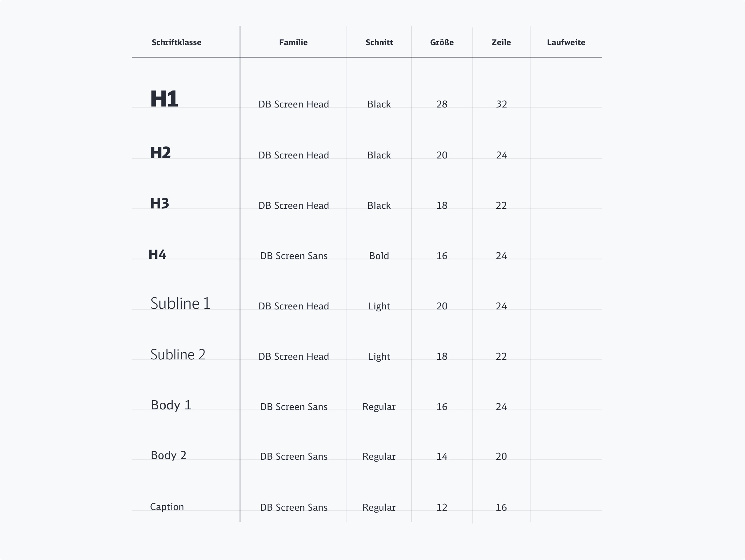
Task: Select the Subline 1 text sample
Action: pos(180,304)
